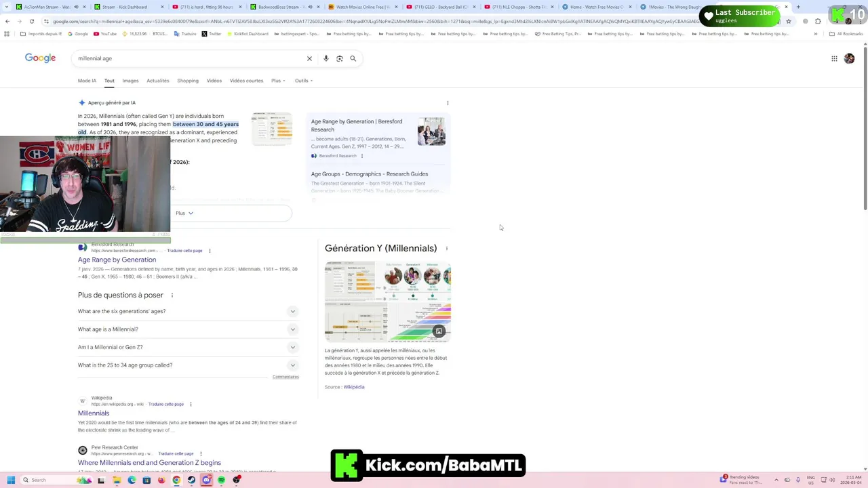The width and height of the screenshot is (868, 488).
Task: Switch to Vidéos tab
Action: (214, 81)
